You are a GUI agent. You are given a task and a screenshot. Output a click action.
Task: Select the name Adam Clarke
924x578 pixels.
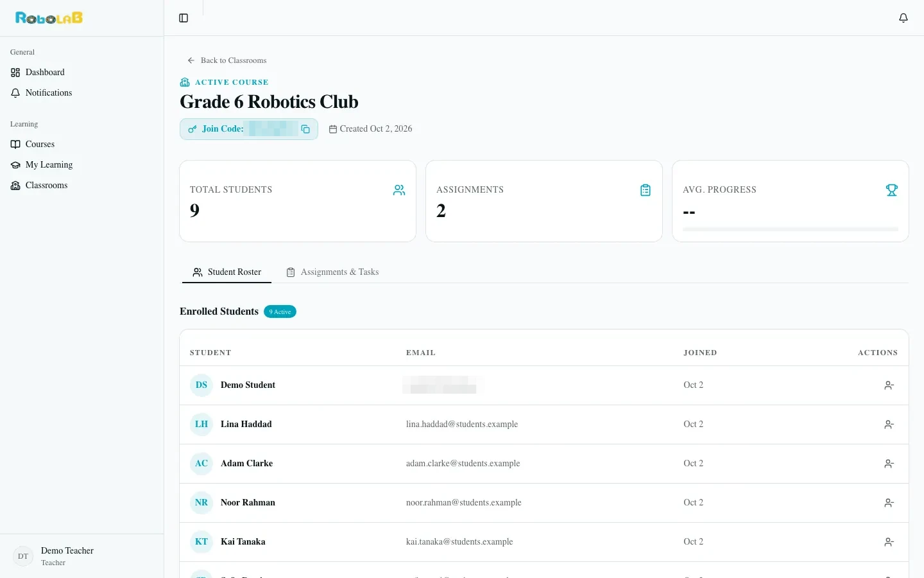click(x=246, y=464)
